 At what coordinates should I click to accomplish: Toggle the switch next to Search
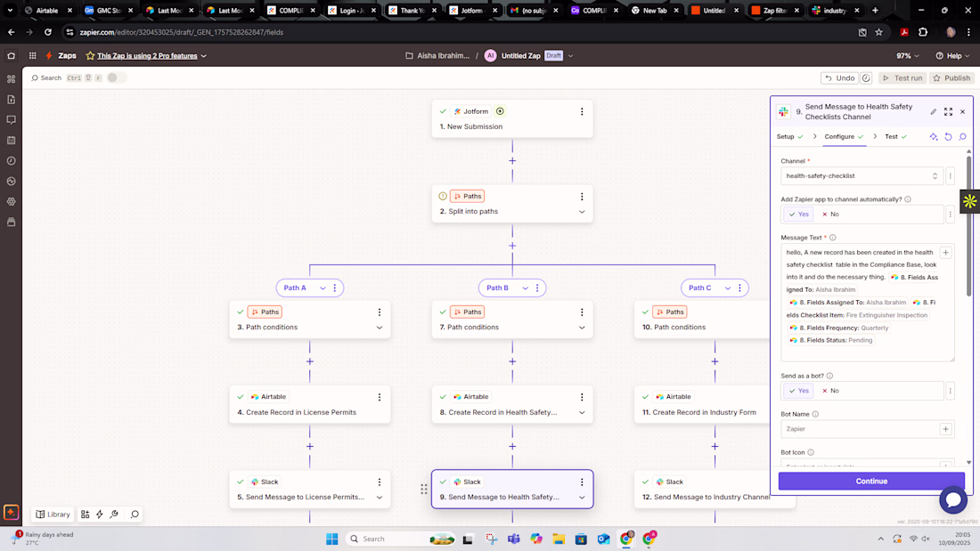116,77
